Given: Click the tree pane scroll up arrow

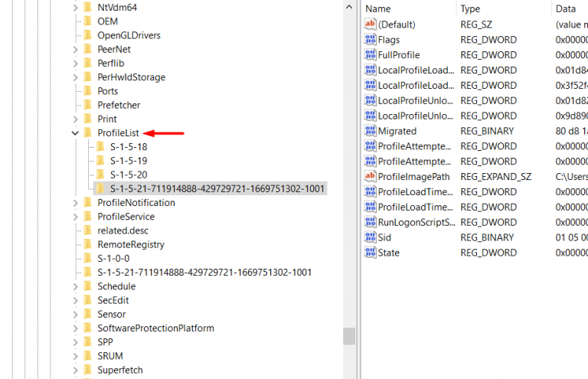Looking at the screenshot, I should (349, 7).
